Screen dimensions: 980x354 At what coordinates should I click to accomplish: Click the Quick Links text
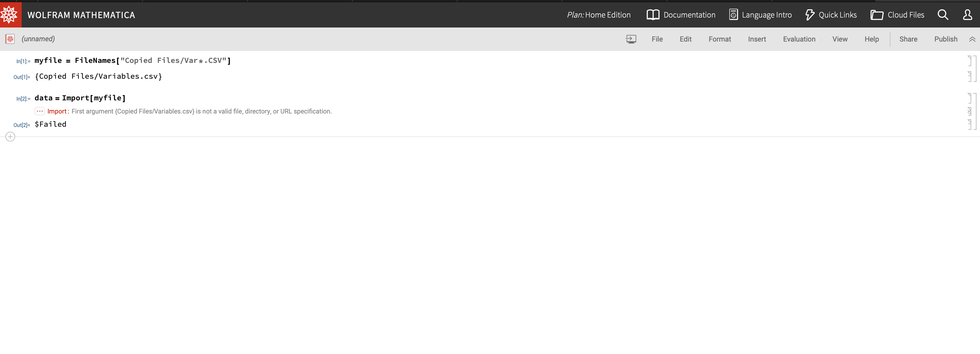[x=837, y=15]
